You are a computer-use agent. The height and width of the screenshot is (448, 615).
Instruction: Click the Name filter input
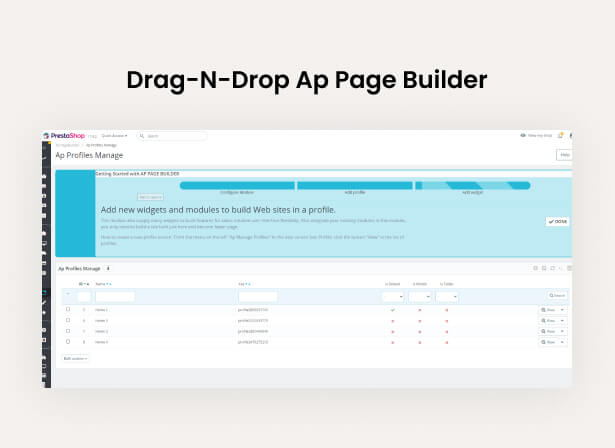point(115,296)
